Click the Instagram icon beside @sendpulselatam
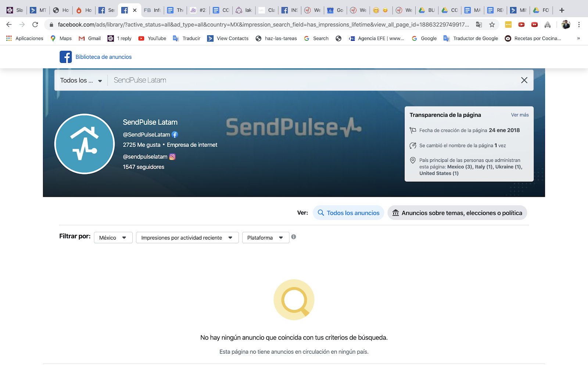 point(172,157)
